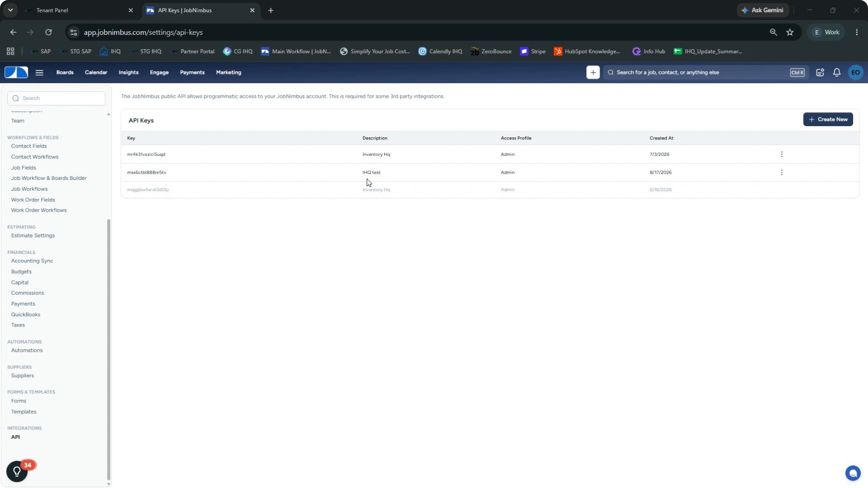
Task: Open Contact Workflows settings
Action: click(x=35, y=157)
